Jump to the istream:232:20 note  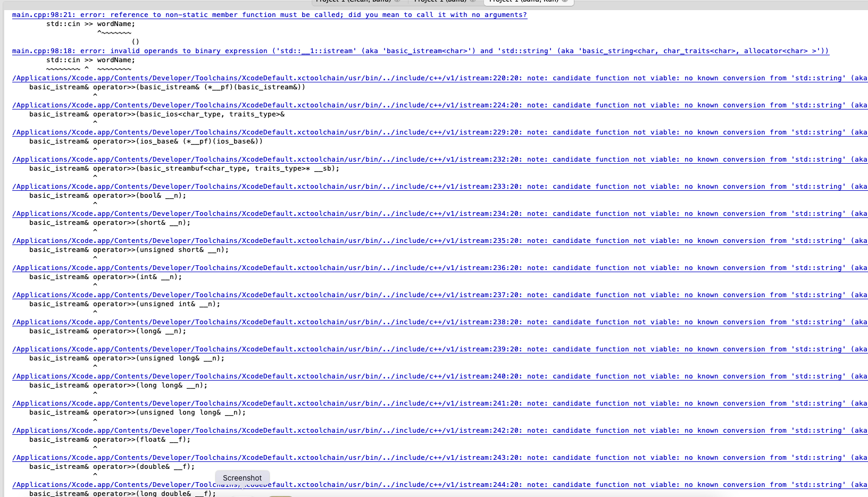(440, 159)
